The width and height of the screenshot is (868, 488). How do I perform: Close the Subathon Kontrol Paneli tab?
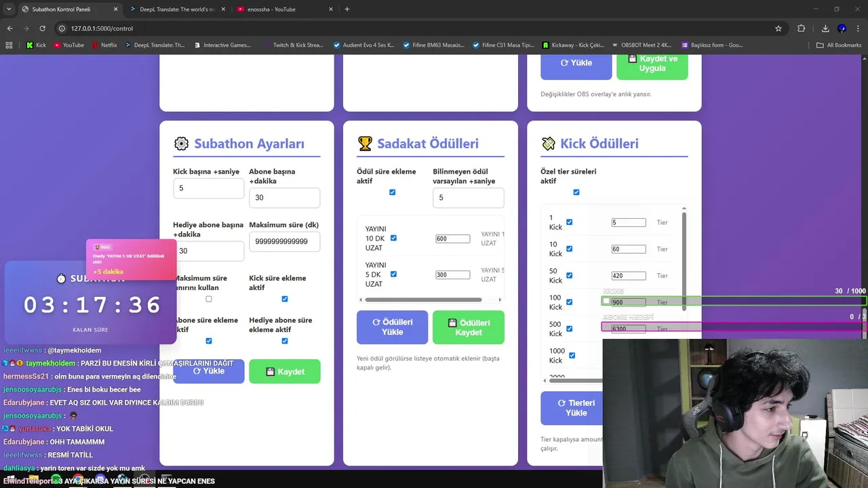click(x=115, y=9)
